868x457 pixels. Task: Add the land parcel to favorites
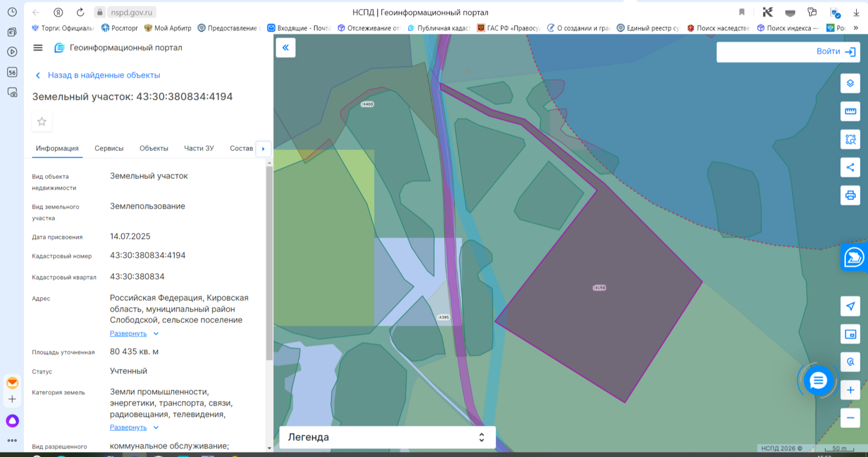tap(42, 121)
